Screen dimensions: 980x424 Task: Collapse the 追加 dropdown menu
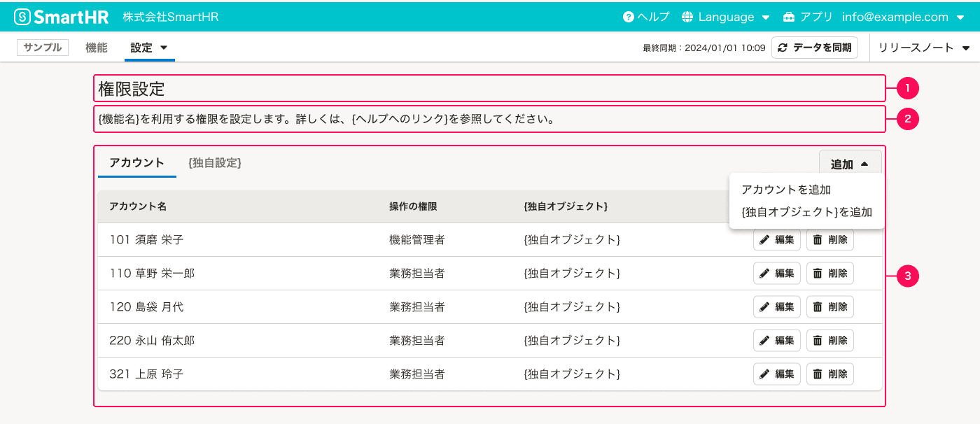click(850, 162)
